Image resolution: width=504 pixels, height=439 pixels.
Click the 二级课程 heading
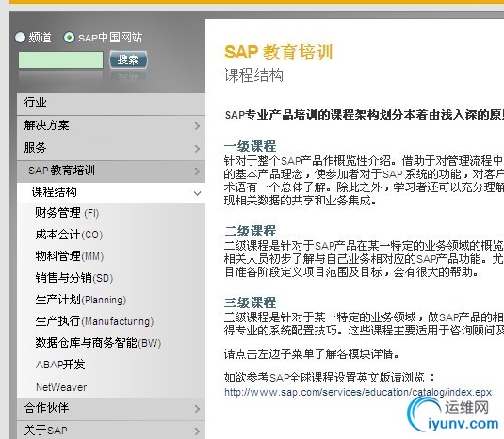pyautogui.click(x=250, y=231)
